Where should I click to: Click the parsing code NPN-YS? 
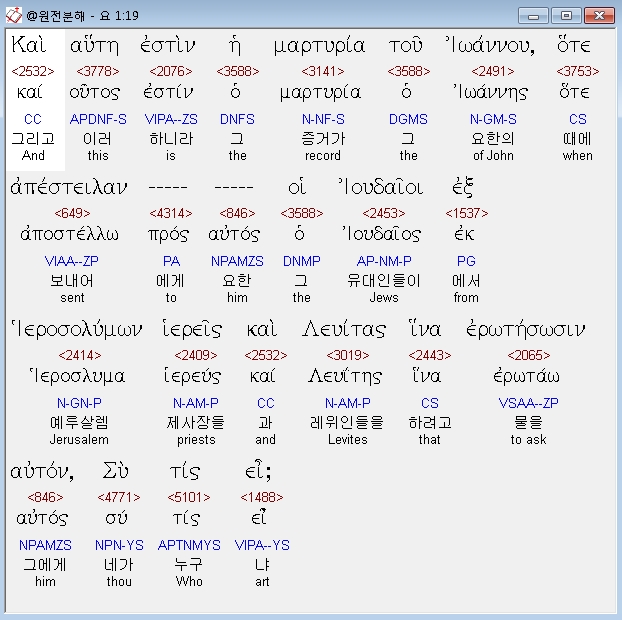coord(119,545)
